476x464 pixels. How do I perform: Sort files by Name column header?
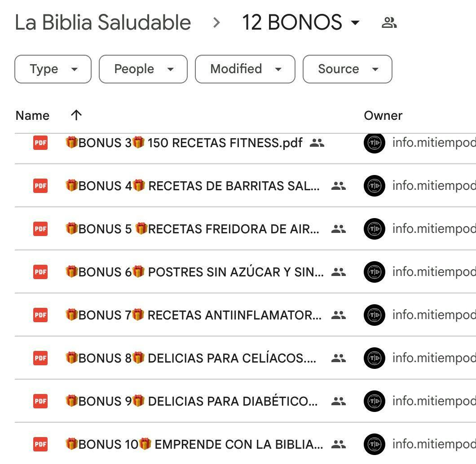click(32, 116)
